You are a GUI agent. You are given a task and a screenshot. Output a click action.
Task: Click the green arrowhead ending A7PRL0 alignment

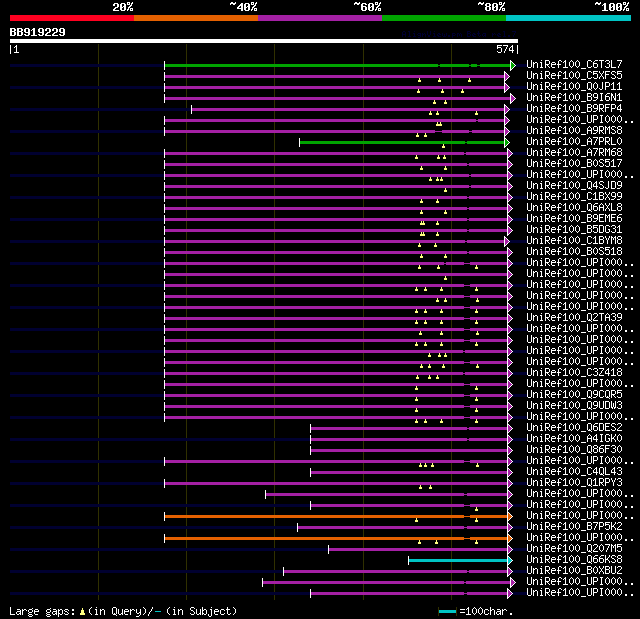[507, 142]
